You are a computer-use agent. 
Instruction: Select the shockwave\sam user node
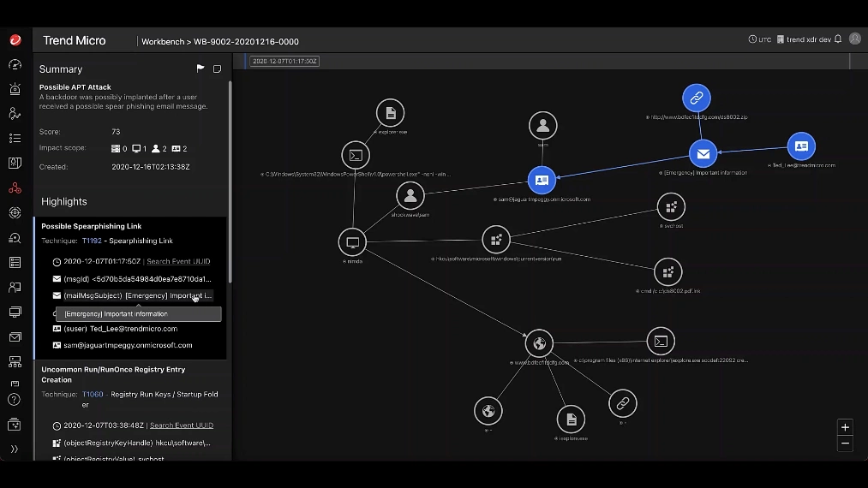410,195
